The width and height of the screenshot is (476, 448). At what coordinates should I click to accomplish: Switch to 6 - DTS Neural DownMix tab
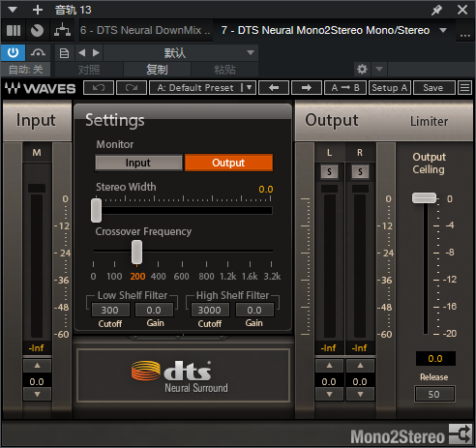point(146,30)
